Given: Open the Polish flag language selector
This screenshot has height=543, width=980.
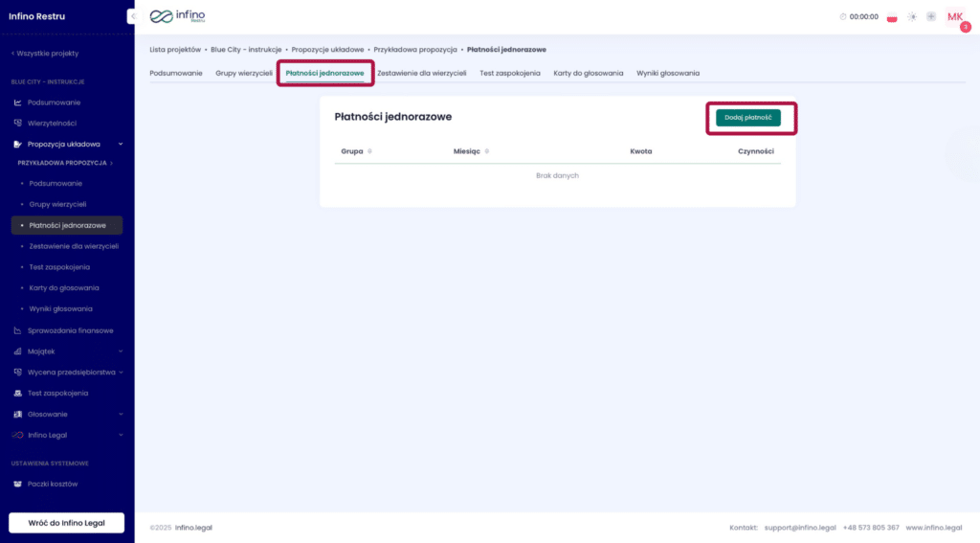Looking at the screenshot, I should click(x=892, y=17).
